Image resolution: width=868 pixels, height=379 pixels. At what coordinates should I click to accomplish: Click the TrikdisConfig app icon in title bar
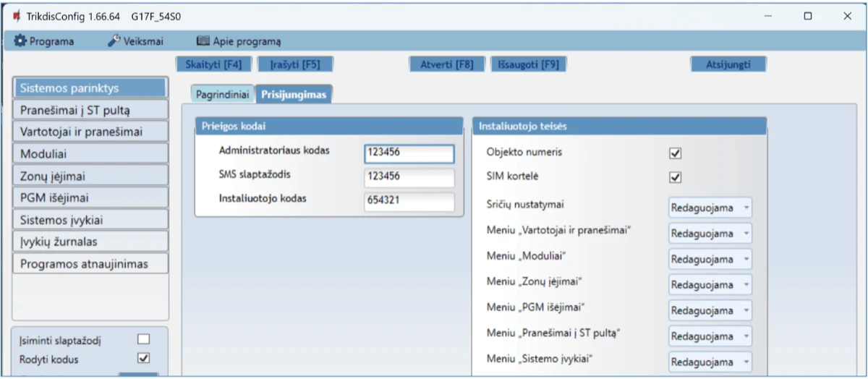16,16
